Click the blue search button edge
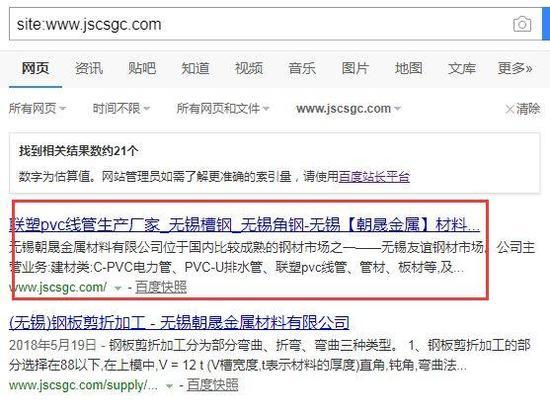The image size is (550, 400). point(546,24)
